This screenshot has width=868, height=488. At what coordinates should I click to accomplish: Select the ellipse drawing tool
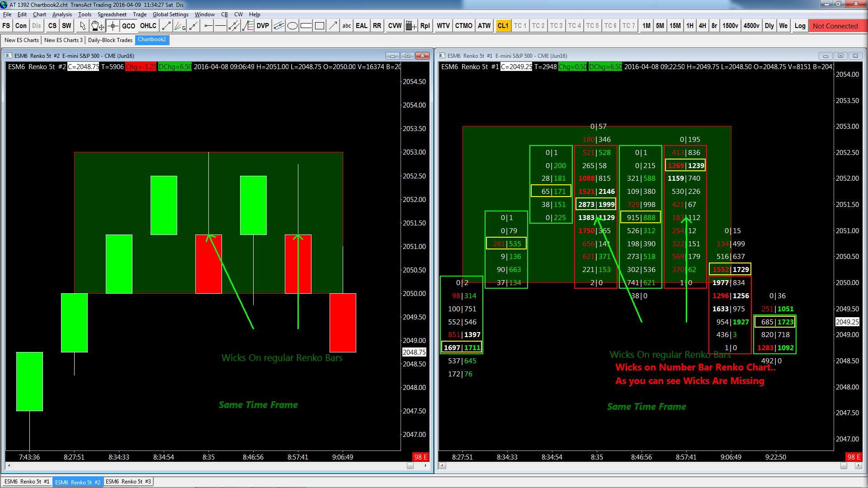pyautogui.click(x=292, y=26)
